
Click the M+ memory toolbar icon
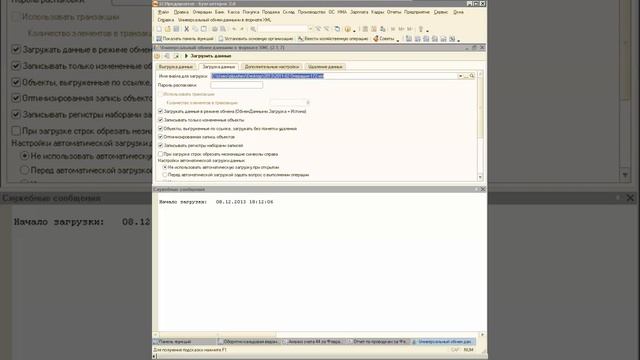401,29
